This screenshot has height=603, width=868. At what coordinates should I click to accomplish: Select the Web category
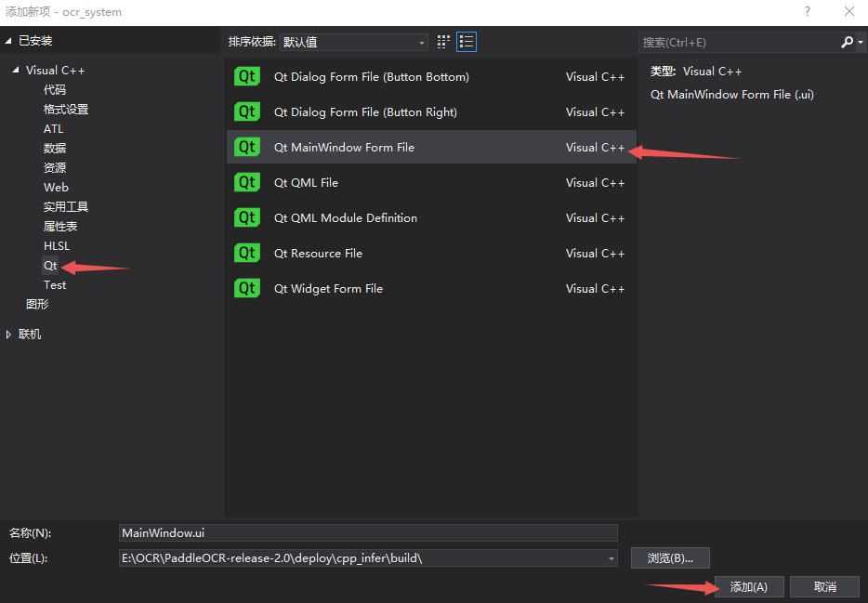(x=56, y=187)
